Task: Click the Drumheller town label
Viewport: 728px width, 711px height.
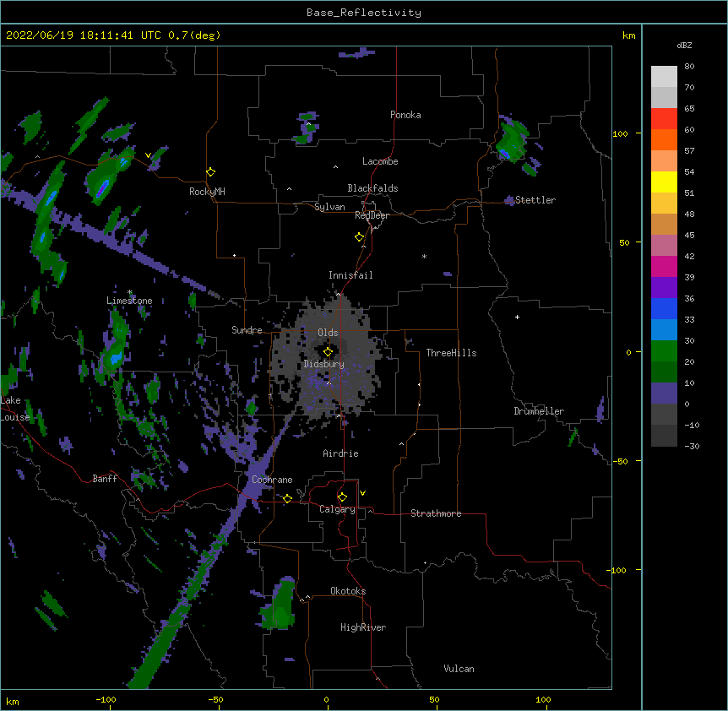Action: tap(539, 411)
